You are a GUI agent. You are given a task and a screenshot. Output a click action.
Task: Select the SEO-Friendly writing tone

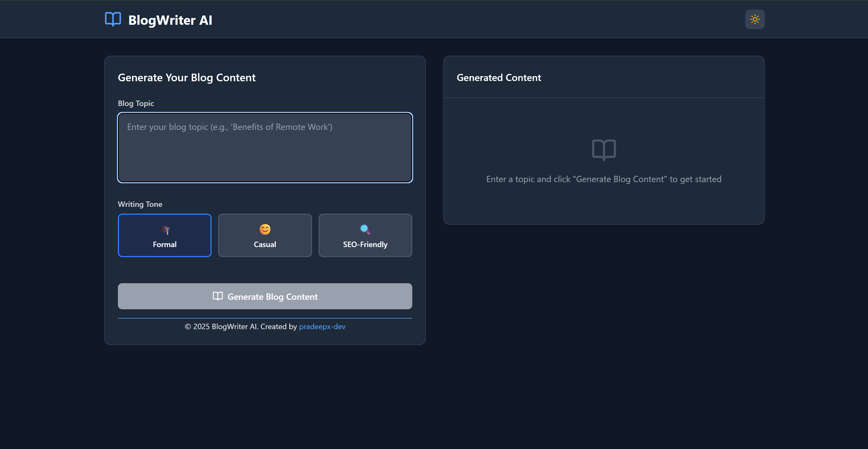pyautogui.click(x=365, y=235)
